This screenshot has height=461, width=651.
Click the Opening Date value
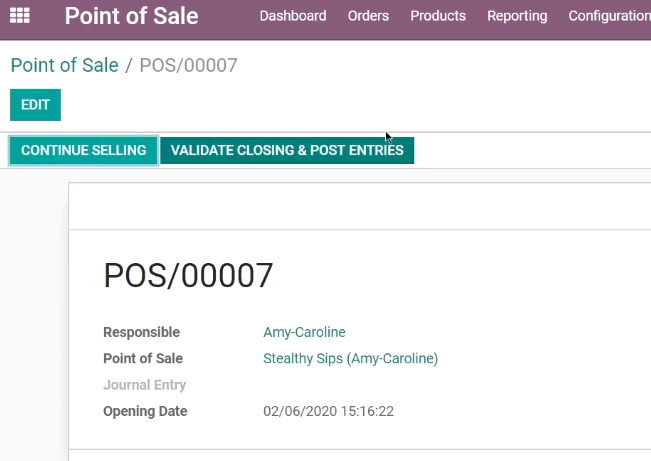[x=328, y=411]
